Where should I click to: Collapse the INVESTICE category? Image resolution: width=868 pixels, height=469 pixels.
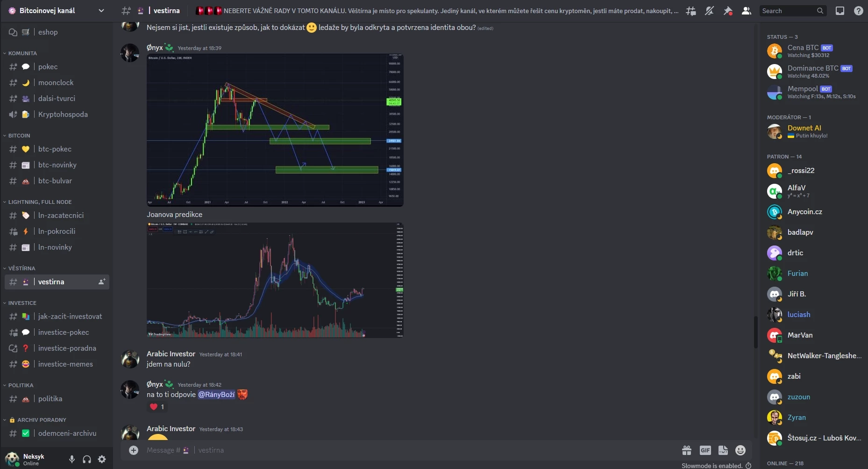(x=22, y=303)
